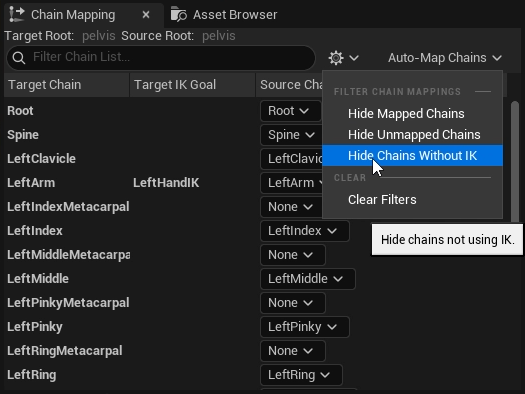Click the Target IK Goal column header
This screenshot has width=525, height=394.
click(x=193, y=85)
